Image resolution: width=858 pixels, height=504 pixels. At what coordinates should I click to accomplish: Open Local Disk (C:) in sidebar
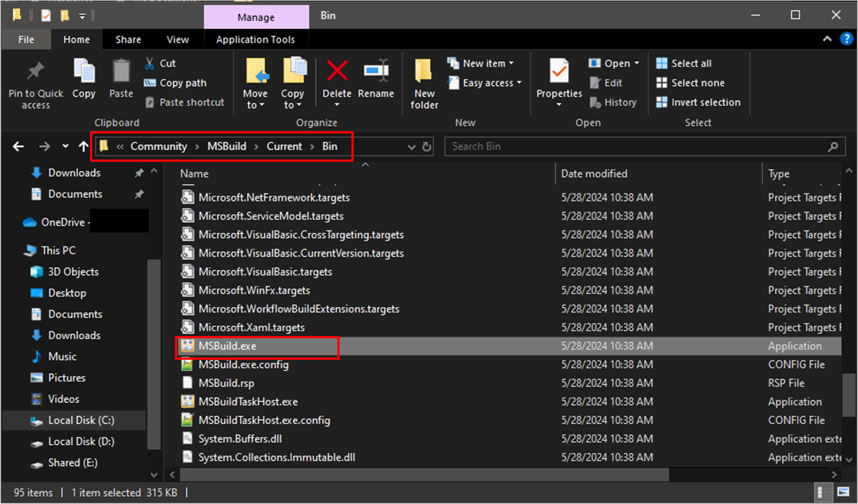tap(81, 420)
